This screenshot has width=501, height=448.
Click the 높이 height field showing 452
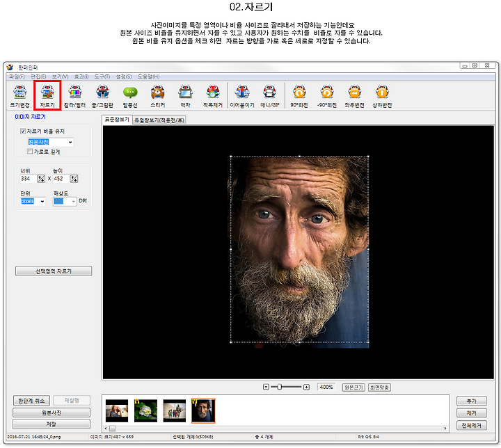pyautogui.click(x=61, y=179)
